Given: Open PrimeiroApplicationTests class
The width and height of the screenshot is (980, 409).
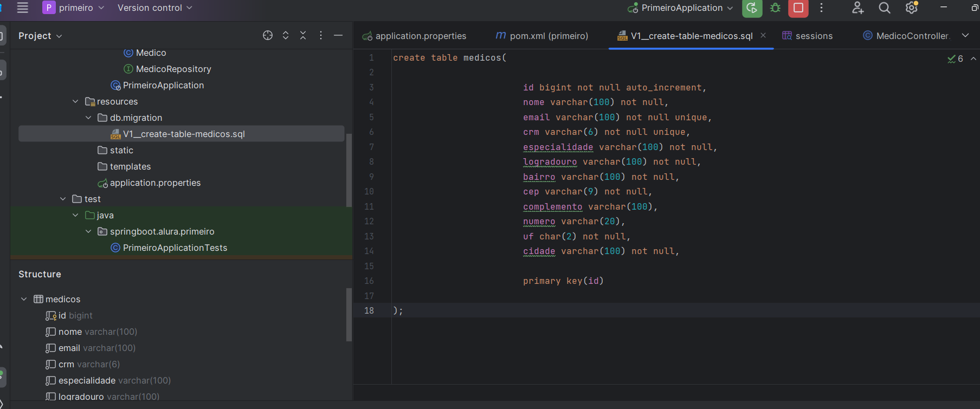Looking at the screenshot, I should click(x=169, y=248).
